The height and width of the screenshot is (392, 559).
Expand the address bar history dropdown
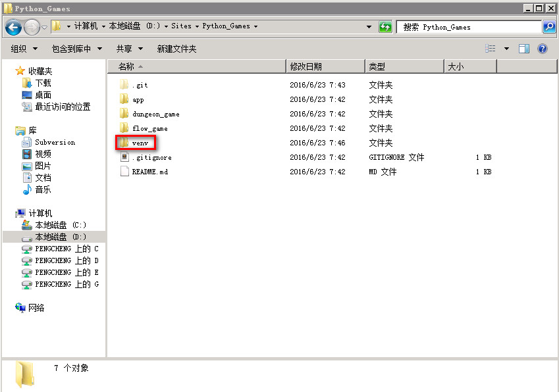click(x=369, y=27)
